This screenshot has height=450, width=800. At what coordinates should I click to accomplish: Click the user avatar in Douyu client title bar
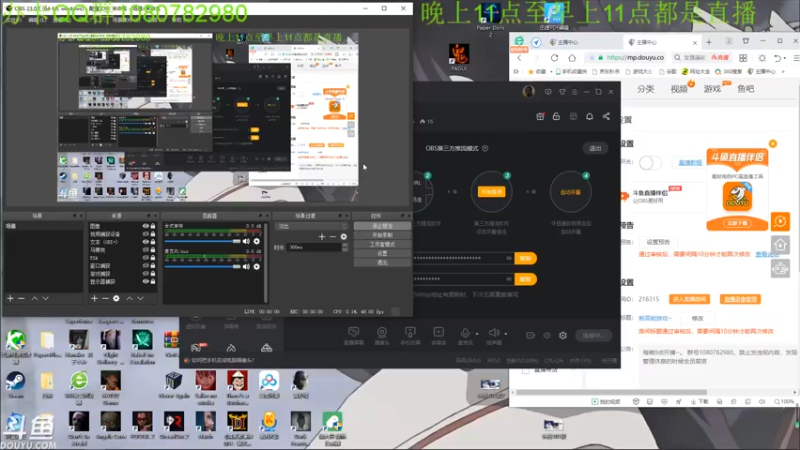529,91
